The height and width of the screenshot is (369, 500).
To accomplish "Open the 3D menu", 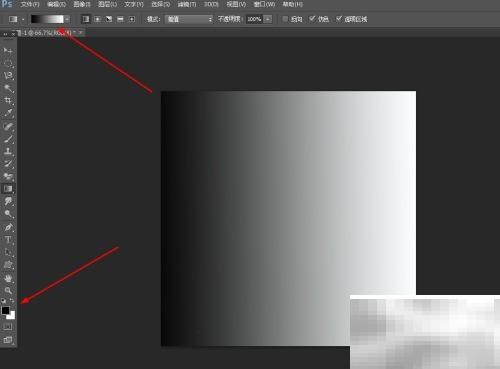I will pyautogui.click(x=211, y=4).
